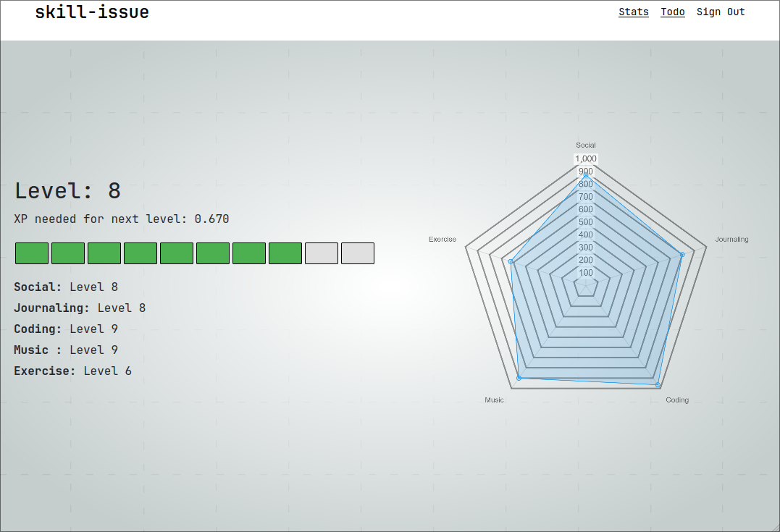Viewport: 780px width, 532px height.
Task: Click the XP needed for next level text
Action: [x=122, y=219]
